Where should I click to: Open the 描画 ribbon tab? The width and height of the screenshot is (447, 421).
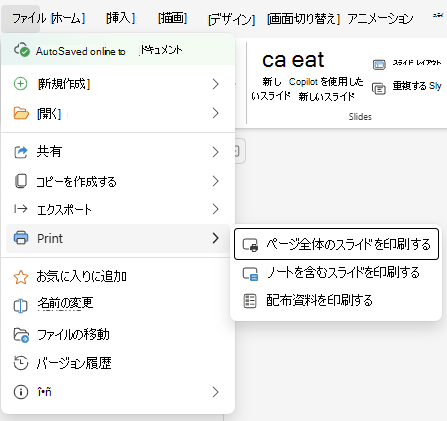coord(172,18)
